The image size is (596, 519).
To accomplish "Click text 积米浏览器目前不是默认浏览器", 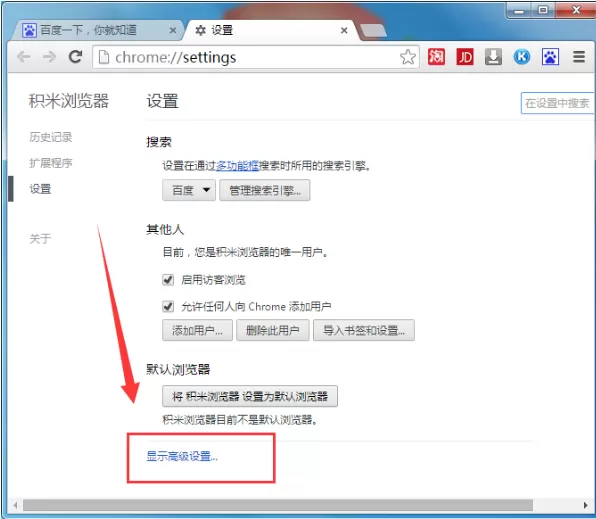I will point(240,420).
